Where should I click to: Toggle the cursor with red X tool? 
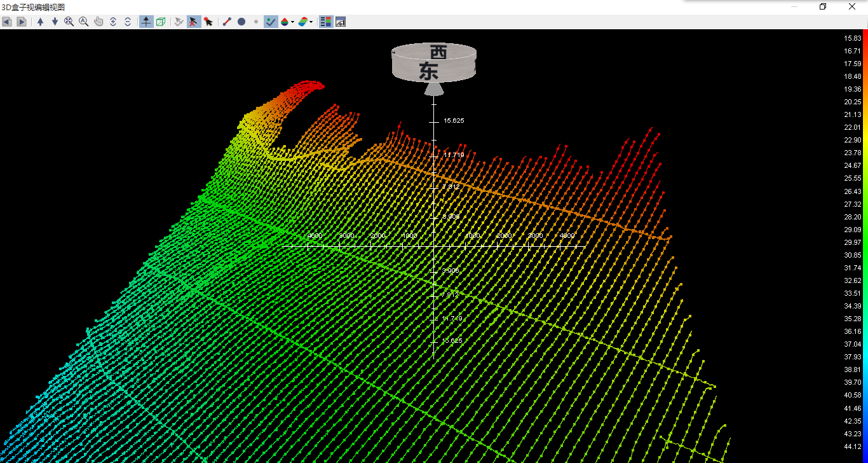(194, 22)
